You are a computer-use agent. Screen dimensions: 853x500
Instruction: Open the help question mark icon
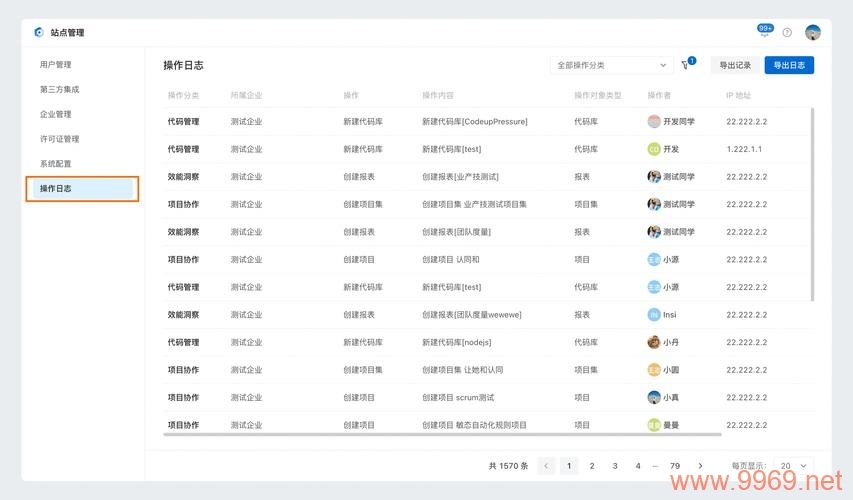coord(787,33)
